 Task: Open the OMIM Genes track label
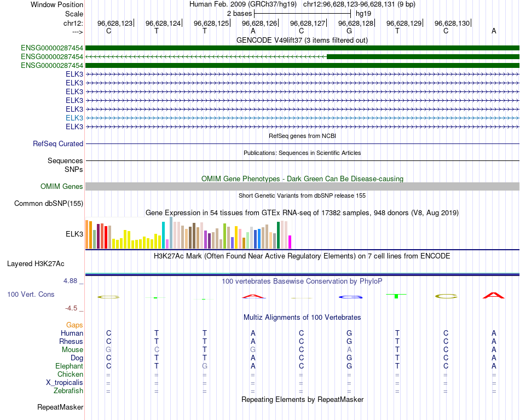61,186
